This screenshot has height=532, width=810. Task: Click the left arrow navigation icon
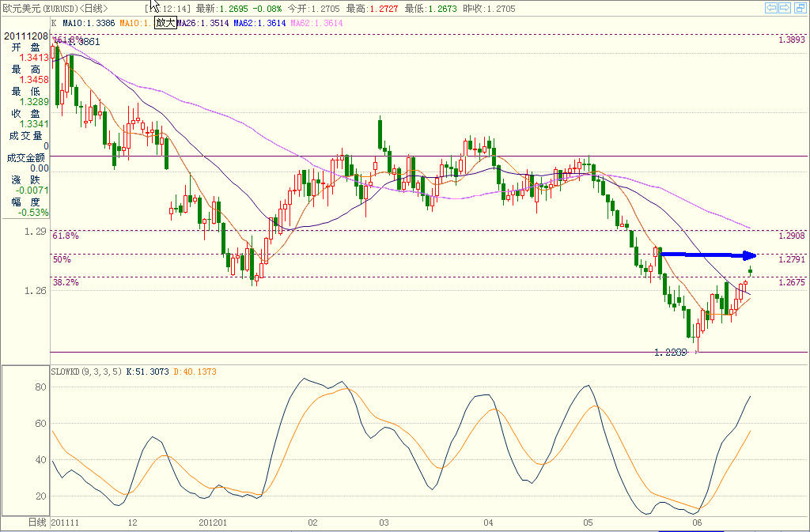[x=771, y=7]
